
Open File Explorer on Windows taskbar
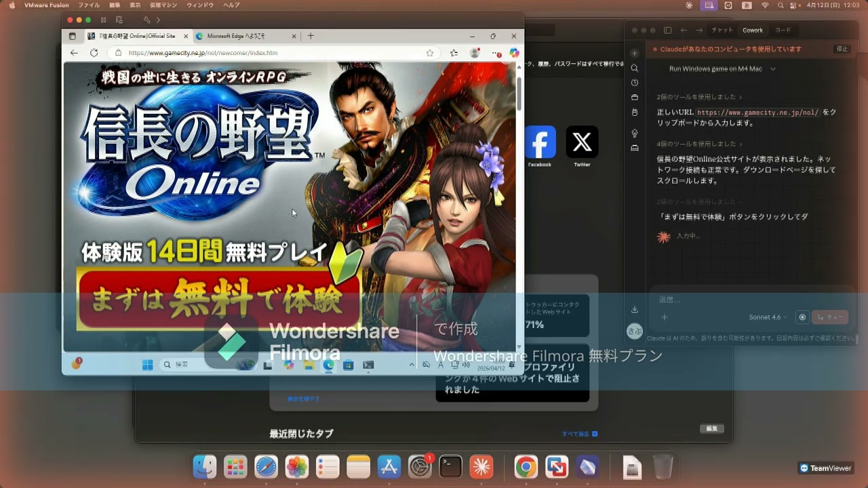tap(309, 365)
